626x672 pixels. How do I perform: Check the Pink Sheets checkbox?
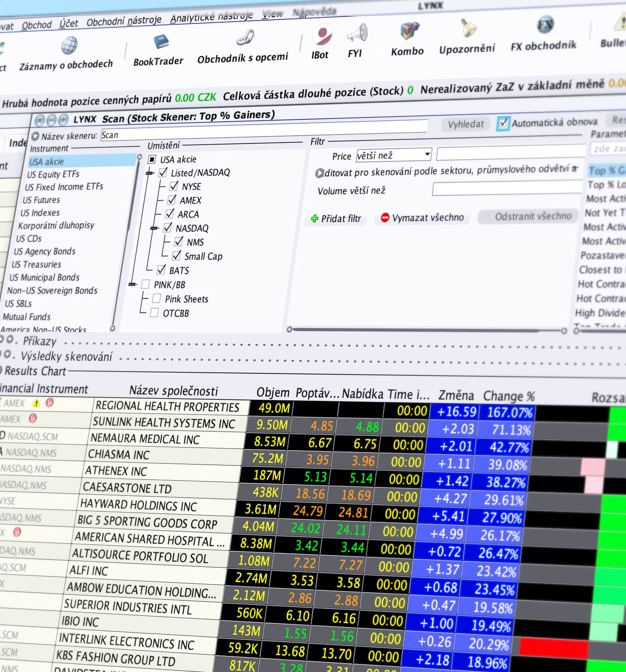click(x=157, y=298)
